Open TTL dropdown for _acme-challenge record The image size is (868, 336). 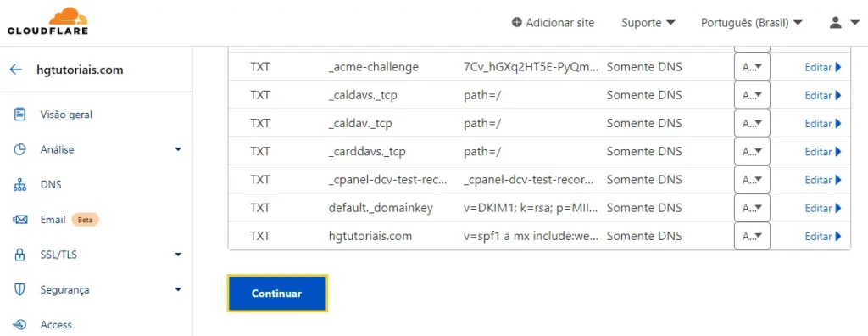pos(752,67)
